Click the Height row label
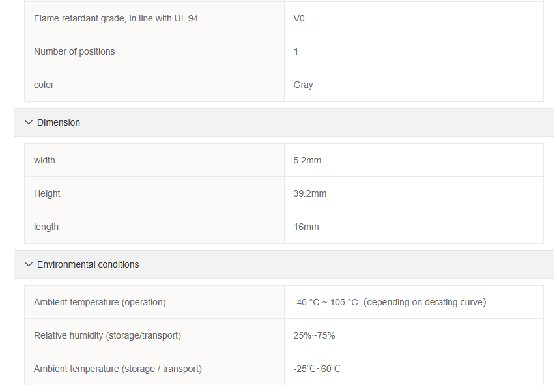The width and height of the screenshot is (557, 392). coord(47,193)
